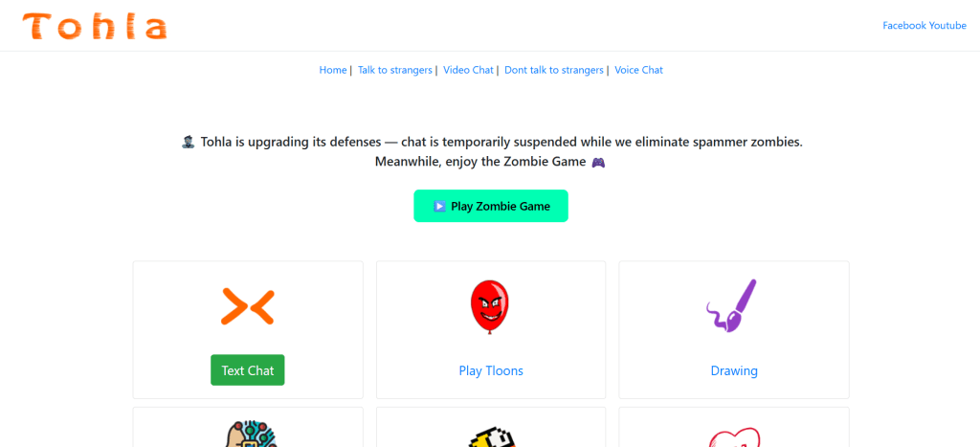Visit the Youtube link in header
Image resolution: width=980 pixels, height=447 pixels.
coord(947,26)
